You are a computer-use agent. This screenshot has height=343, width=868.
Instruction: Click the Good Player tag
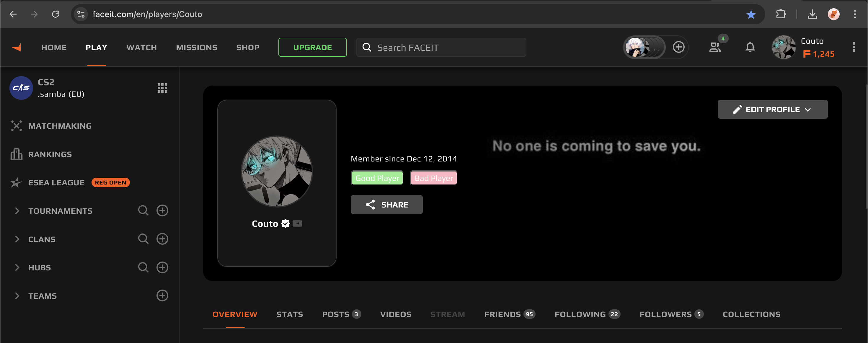[x=377, y=178]
